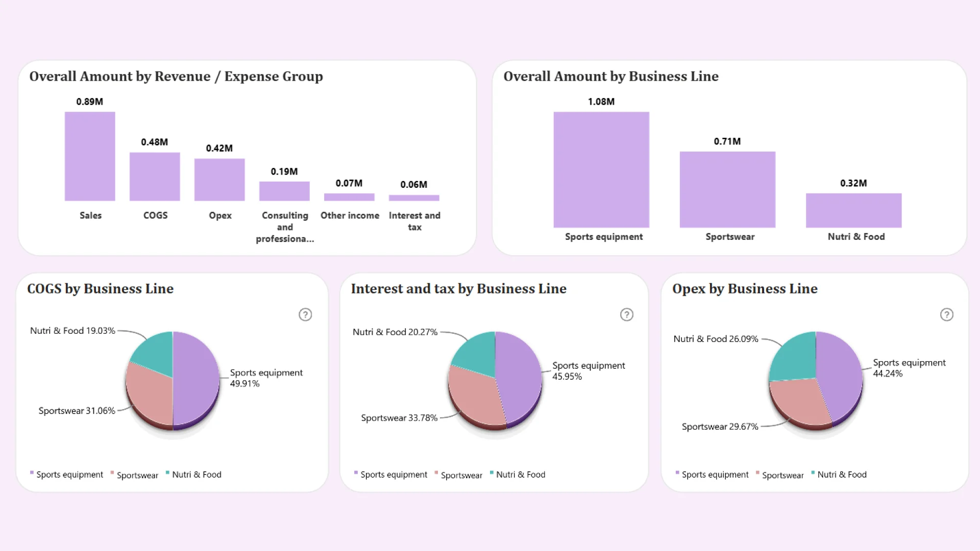Image resolution: width=980 pixels, height=551 pixels.
Task: Select Sports equipment legend entry under Opex pie
Action: pos(712,474)
